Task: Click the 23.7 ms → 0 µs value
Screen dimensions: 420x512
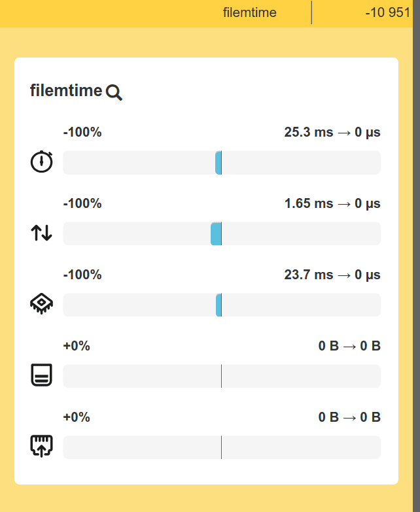Action: tap(332, 275)
